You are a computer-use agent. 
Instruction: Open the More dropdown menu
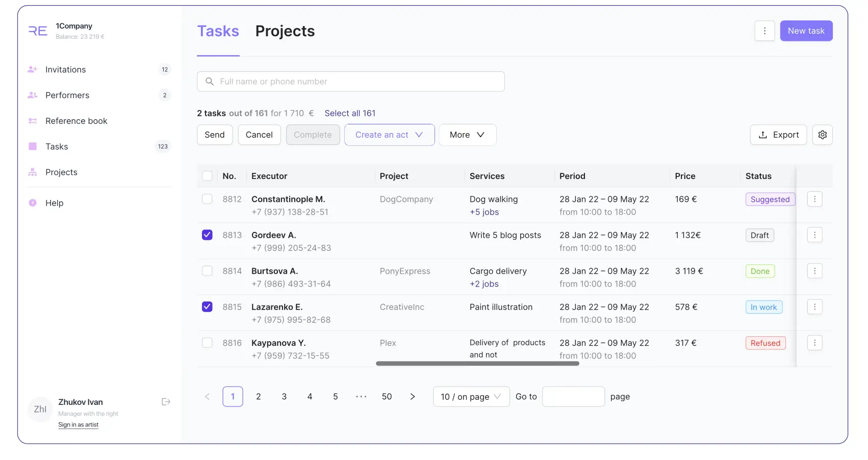click(x=467, y=135)
